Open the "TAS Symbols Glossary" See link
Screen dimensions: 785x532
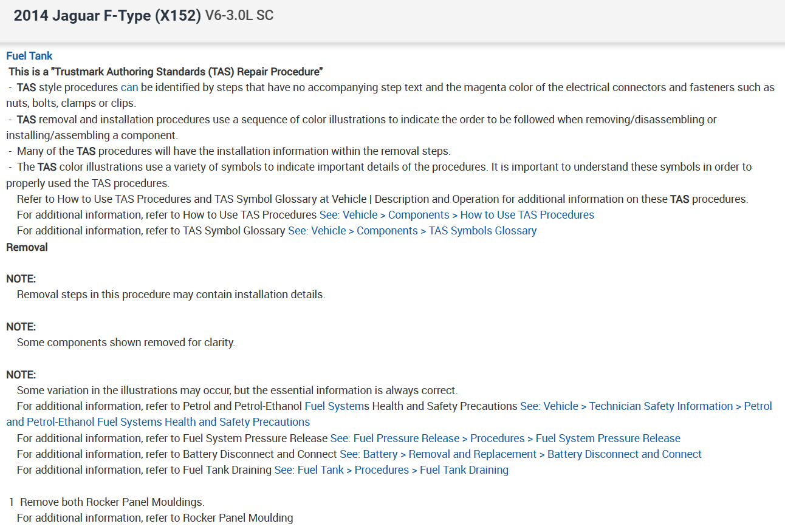[x=412, y=231]
